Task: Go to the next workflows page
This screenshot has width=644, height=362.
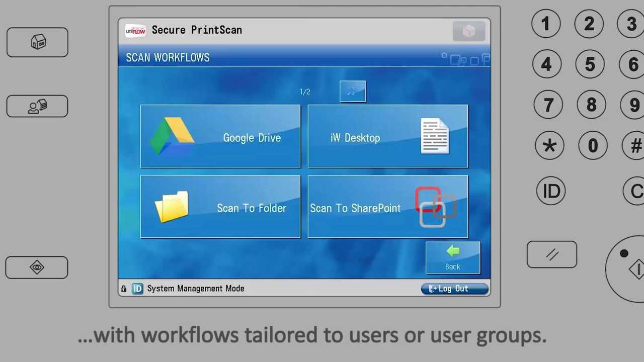Action: coord(353,92)
